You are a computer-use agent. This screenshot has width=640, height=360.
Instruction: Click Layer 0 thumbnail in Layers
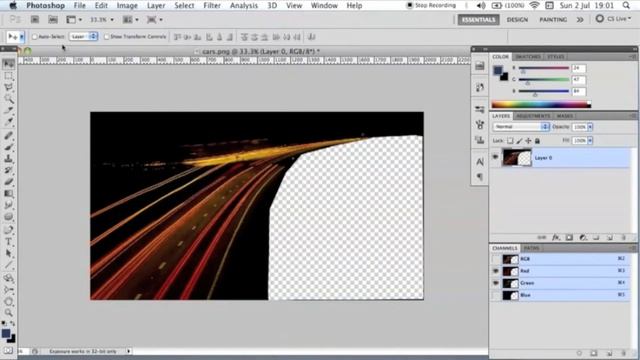point(517,158)
